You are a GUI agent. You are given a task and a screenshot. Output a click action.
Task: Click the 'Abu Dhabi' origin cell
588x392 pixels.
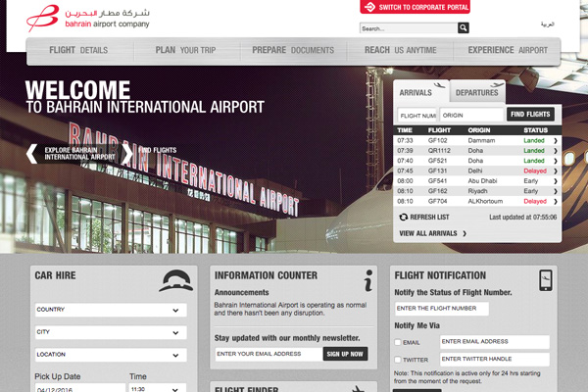click(x=482, y=180)
